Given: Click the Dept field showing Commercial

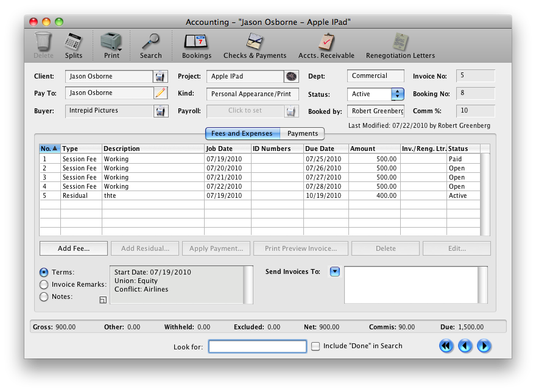Looking at the screenshot, I should coord(376,76).
